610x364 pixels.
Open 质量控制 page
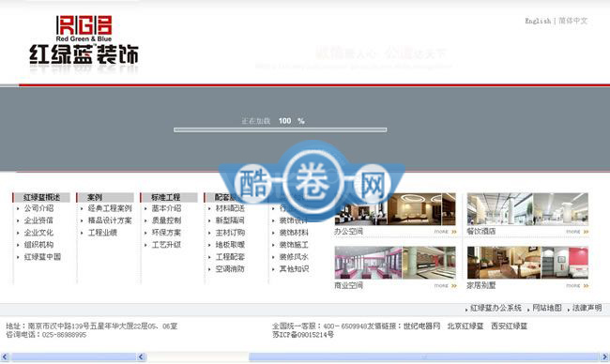tap(166, 220)
